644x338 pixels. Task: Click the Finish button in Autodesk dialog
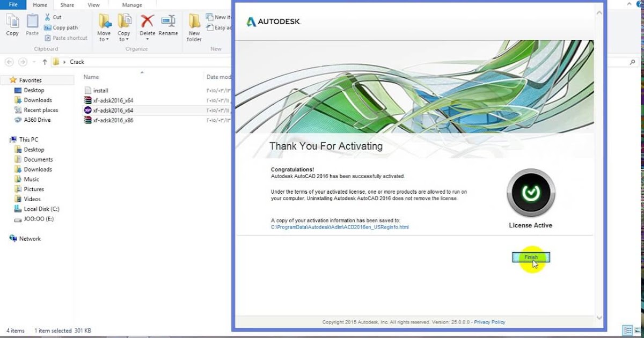click(x=531, y=258)
